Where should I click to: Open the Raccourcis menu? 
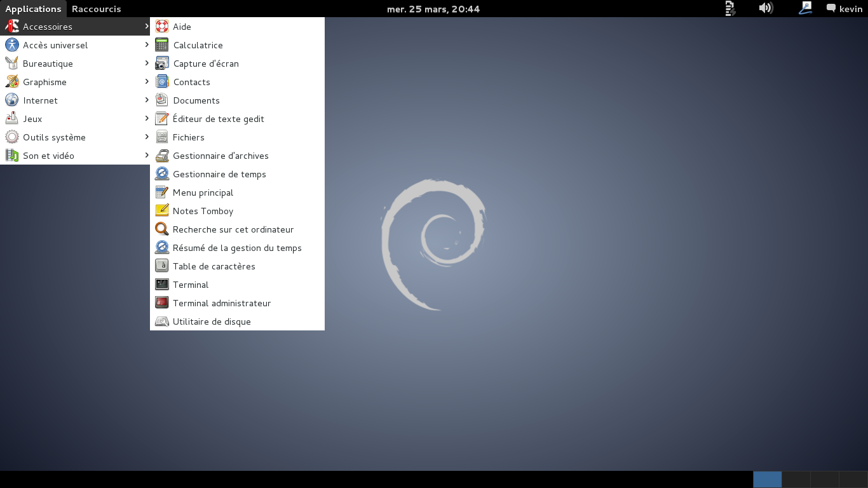tap(97, 9)
